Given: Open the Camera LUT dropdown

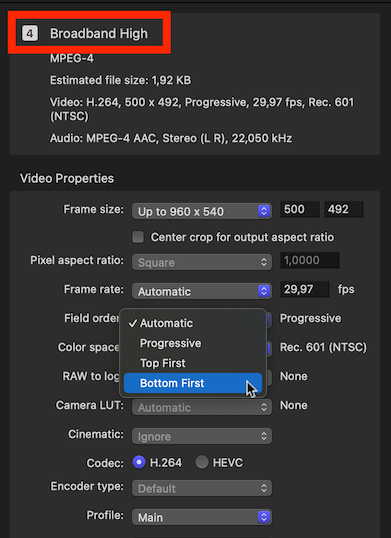Looking at the screenshot, I should [202, 407].
